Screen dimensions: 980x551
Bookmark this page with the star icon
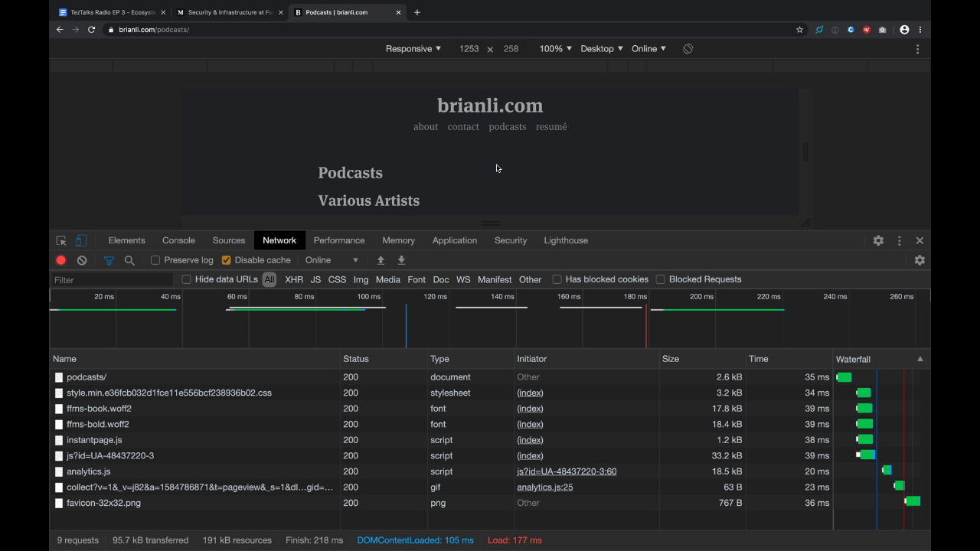click(x=799, y=30)
